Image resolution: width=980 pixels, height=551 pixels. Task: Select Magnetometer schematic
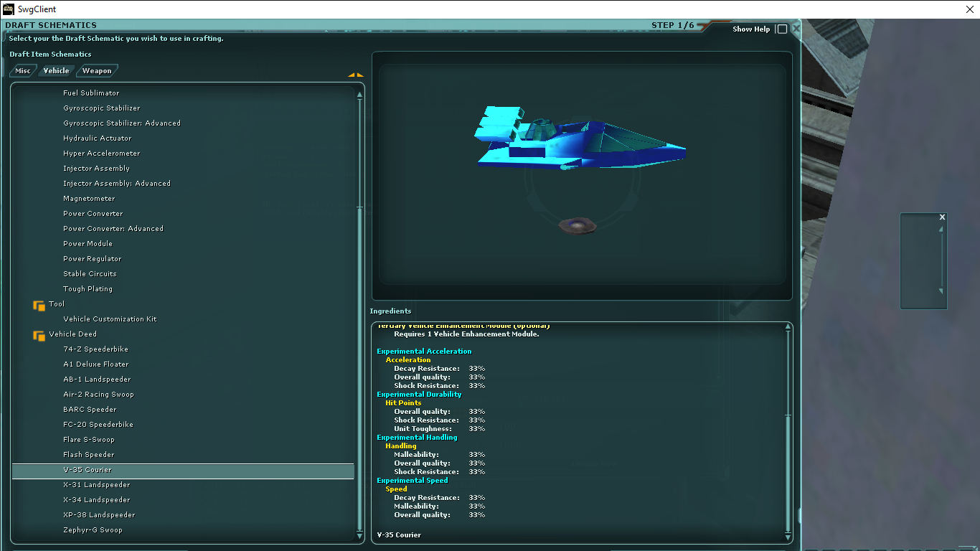89,199
